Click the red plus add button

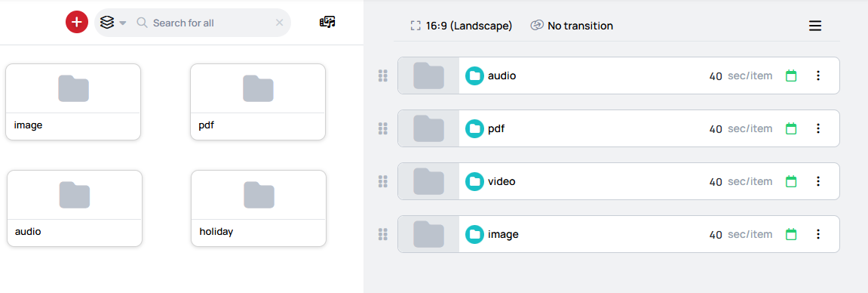pos(77,22)
